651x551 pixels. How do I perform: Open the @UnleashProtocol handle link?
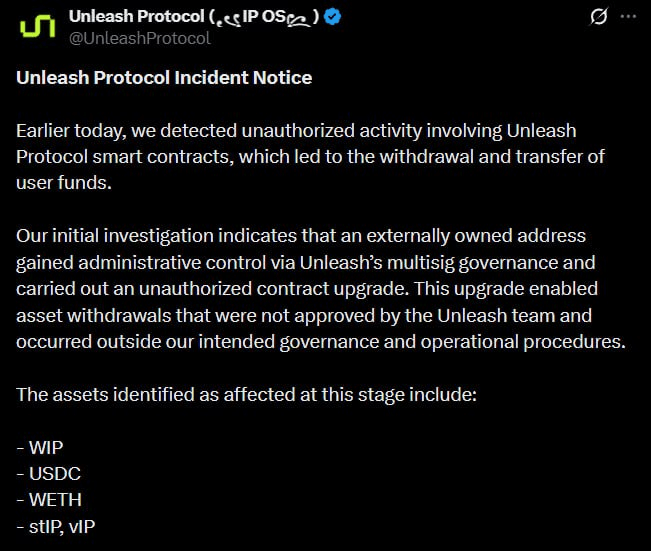coord(139,38)
